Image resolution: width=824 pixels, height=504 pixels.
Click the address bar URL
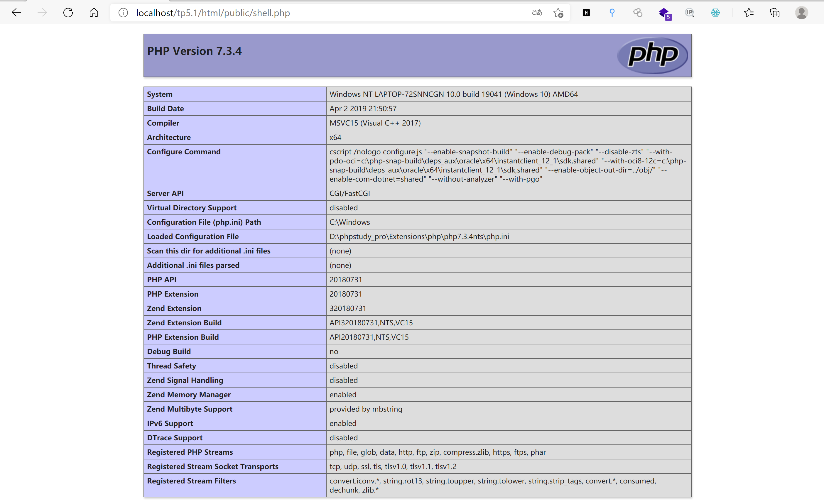click(x=213, y=13)
